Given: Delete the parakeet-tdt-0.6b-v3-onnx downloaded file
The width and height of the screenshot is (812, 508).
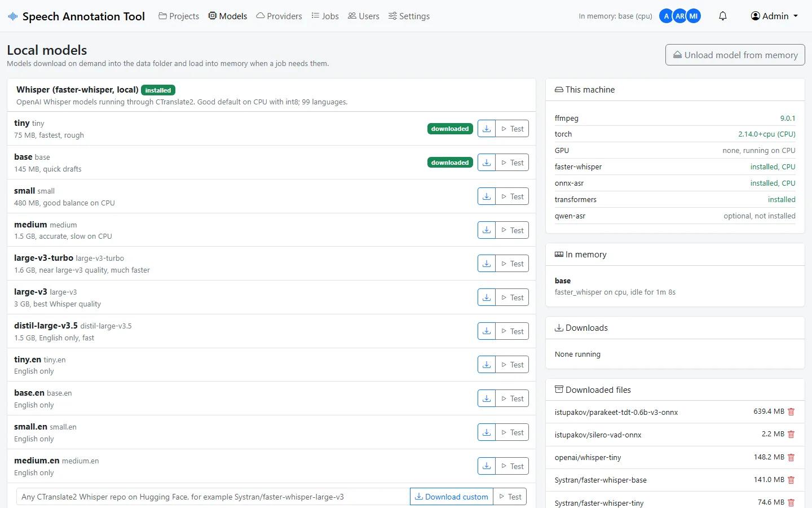Looking at the screenshot, I should [791, 412].
